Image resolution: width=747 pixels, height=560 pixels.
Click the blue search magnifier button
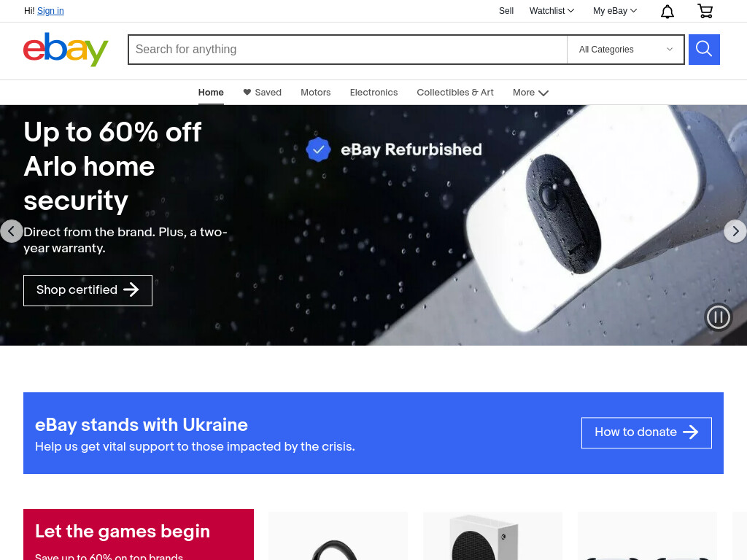click(x=704, y=49)
